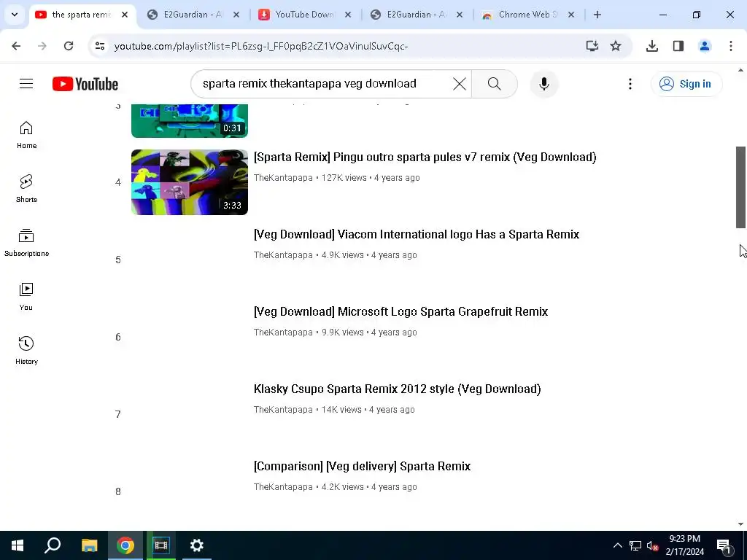Image resolution: width=747 pixels, height=560 pixels.
Task: Open Settings gear on the taskbar
Action: pos(197,545)
